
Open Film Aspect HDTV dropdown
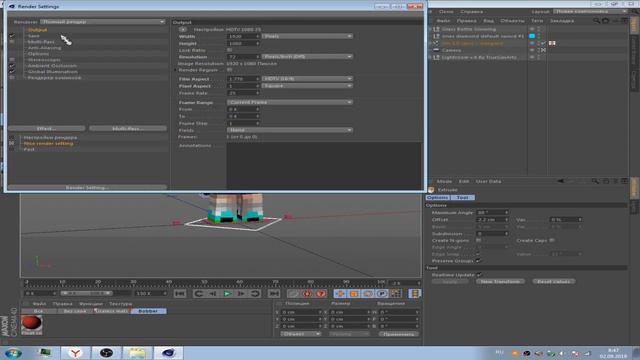pyautogui.click(x=307, y=78)
